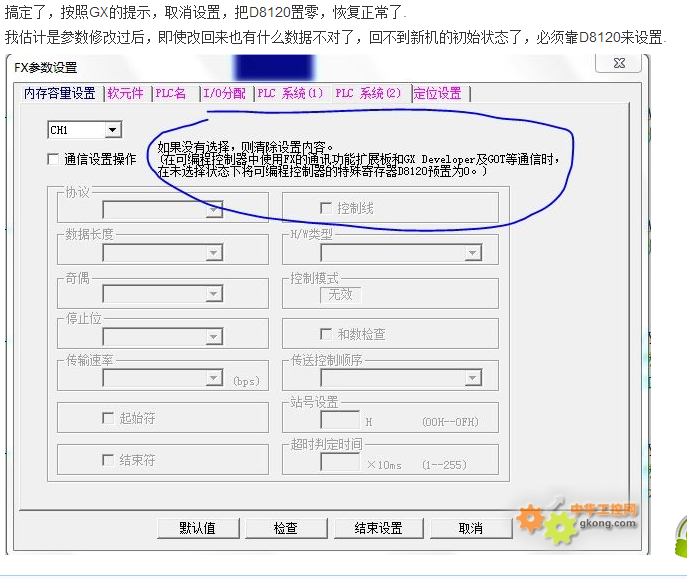Click the 站号设置 input field
687x579 pixels.
[340, 422]
